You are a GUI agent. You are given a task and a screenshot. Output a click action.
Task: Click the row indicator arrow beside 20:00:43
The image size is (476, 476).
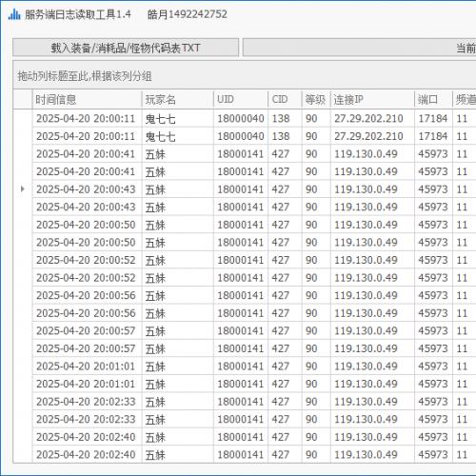pos(22,189)
